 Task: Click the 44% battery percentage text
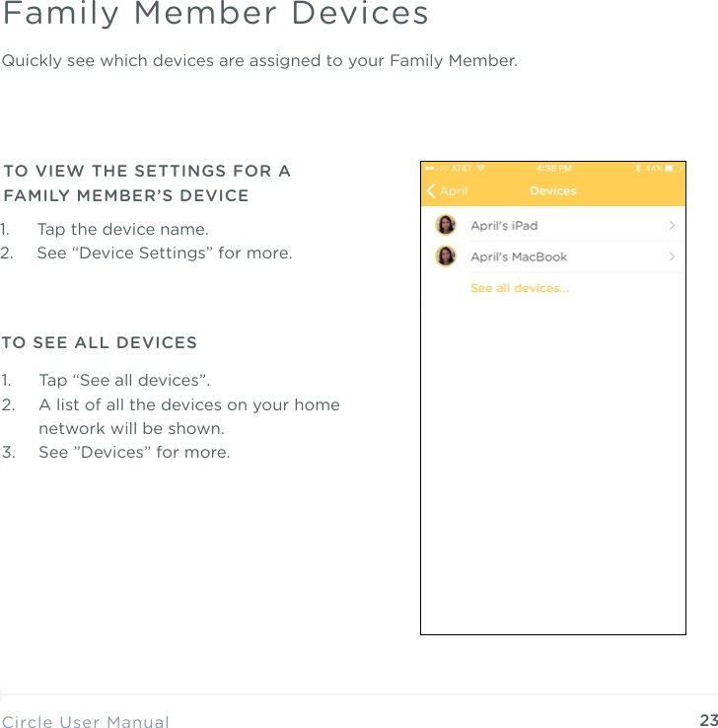pyautogui.click(x=653, y=168)
